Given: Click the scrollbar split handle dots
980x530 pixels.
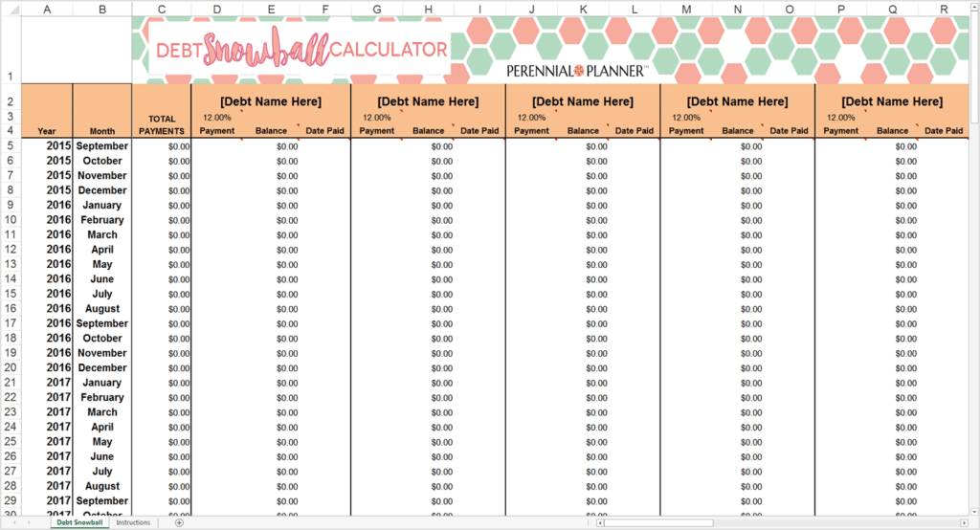Looking at the screenshot, I should [589, 522].
